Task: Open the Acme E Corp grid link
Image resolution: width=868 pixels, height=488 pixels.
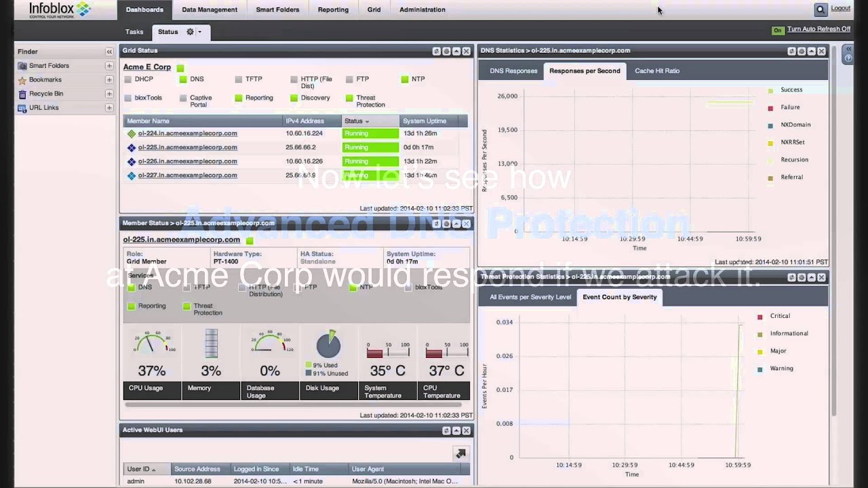Action: pos(147,67)
